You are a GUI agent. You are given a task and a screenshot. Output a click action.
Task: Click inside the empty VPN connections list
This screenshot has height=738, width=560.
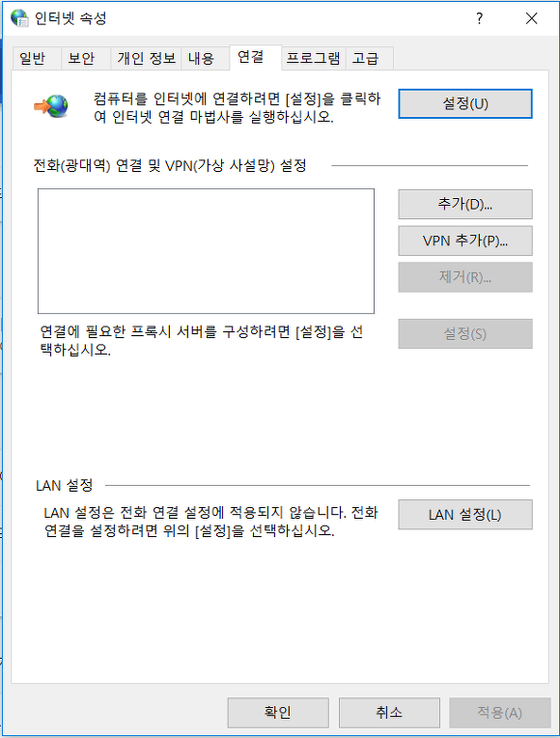point(206,251)
